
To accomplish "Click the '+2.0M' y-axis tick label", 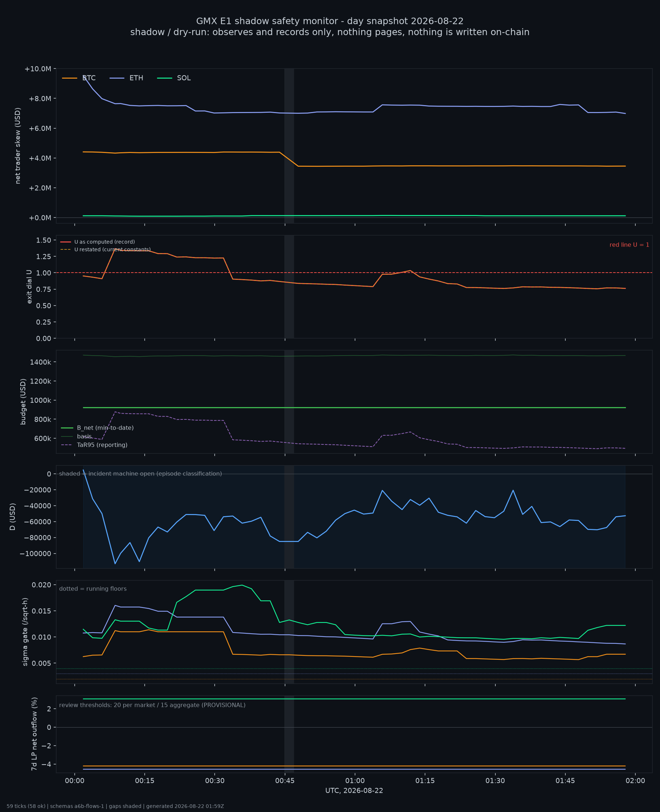I will click(40, 188).
